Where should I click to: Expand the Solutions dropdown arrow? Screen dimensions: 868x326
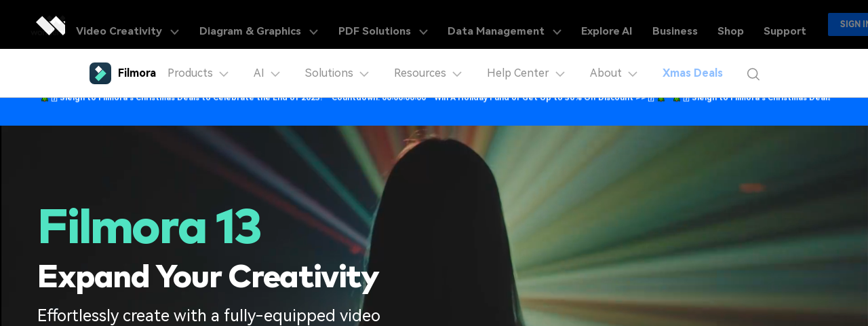pos(364,74)
